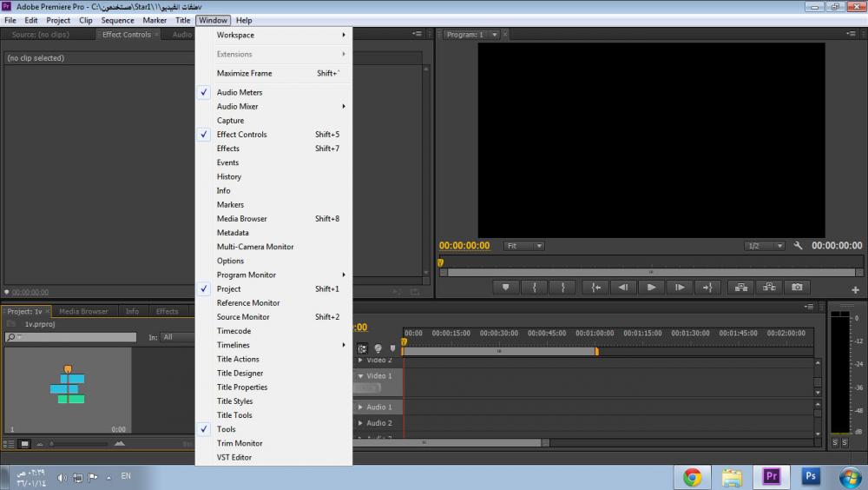This screenshot has height=490, width=868.
Task: Collapse the Video 1 track
Action: (361, 376)
